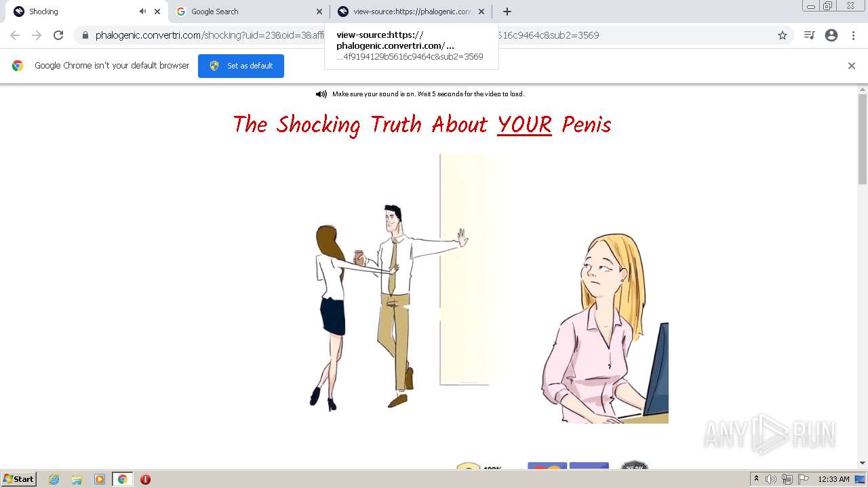Viewport: 868px width, 488px height.
Task: Switch to the view-source tab
Action: (411, 12)
